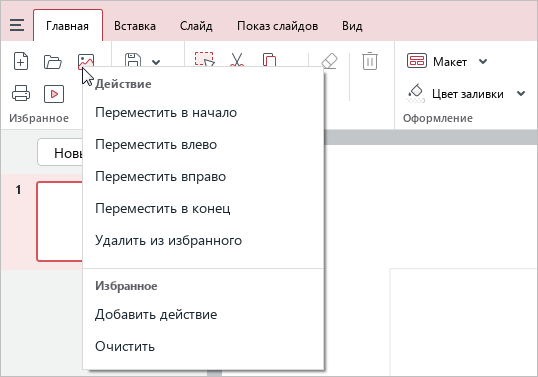
Task: Click the trash delete icon
Action: 370,61
